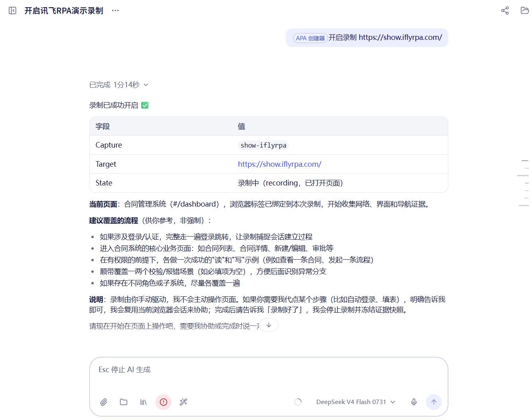
Task: Open the https://show.iflyrpa.com/ Target link
Action: point(280,164)
